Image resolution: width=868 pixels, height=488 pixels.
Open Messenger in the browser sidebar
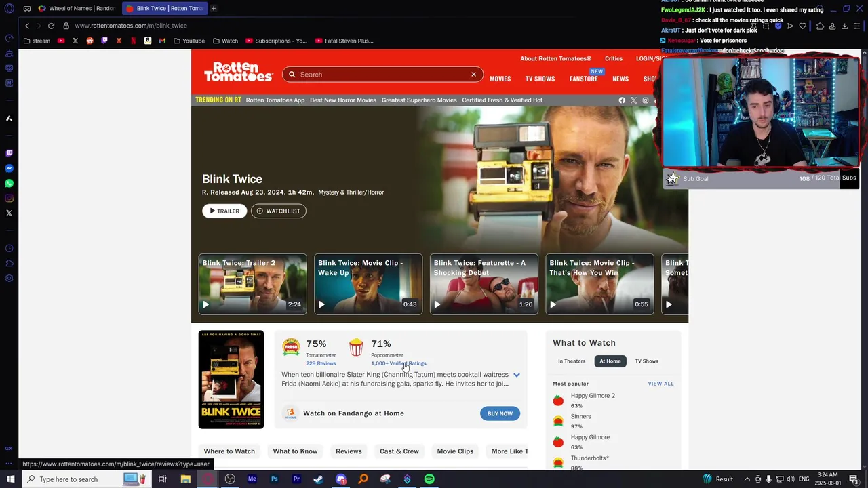point(9,168)
